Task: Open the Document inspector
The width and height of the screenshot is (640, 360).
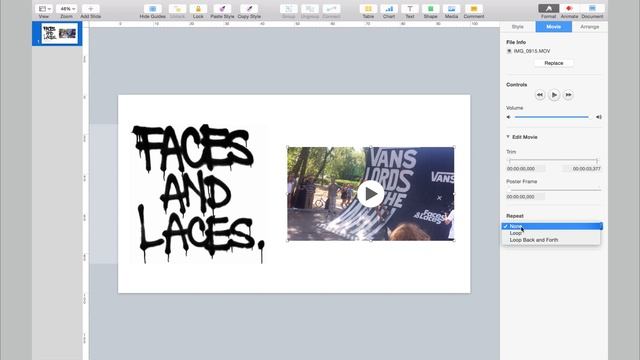Action: coord(592,9)
